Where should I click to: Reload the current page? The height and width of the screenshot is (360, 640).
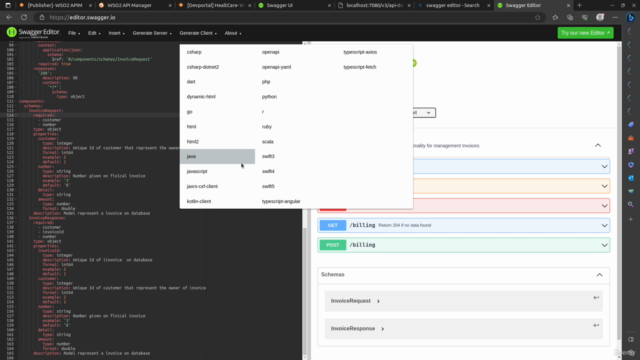point(24,18)
